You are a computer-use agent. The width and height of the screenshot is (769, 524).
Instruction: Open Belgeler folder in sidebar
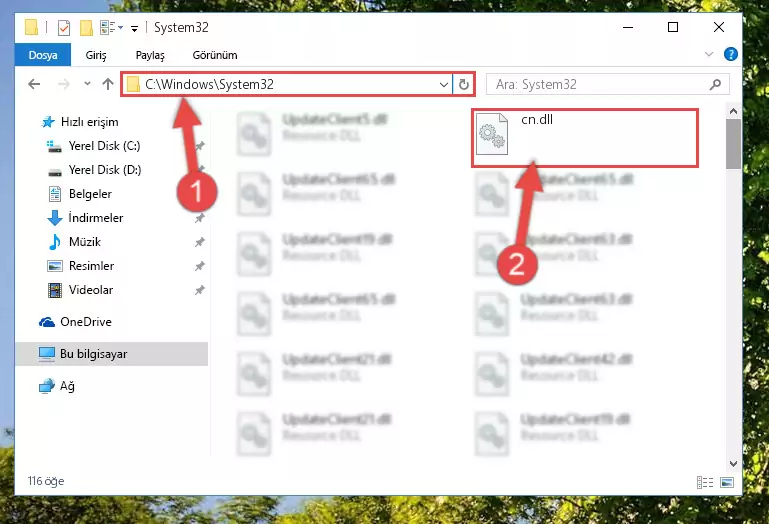pos(90,194)
